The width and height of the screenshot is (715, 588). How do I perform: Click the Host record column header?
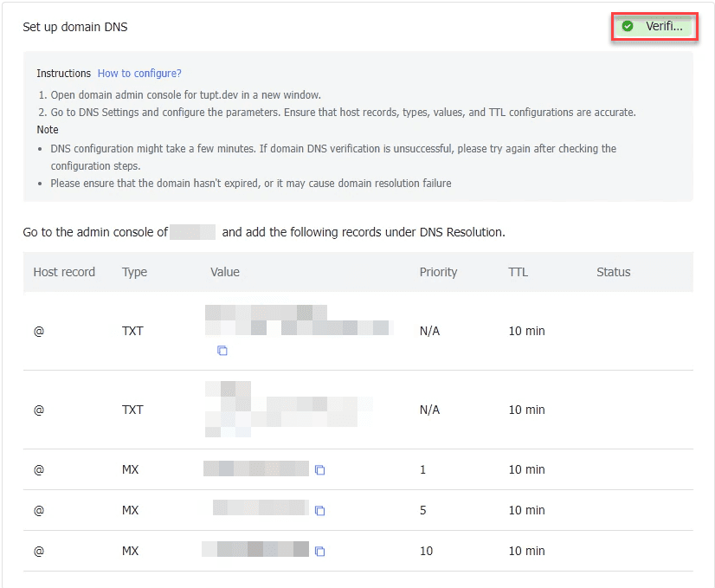64,272
